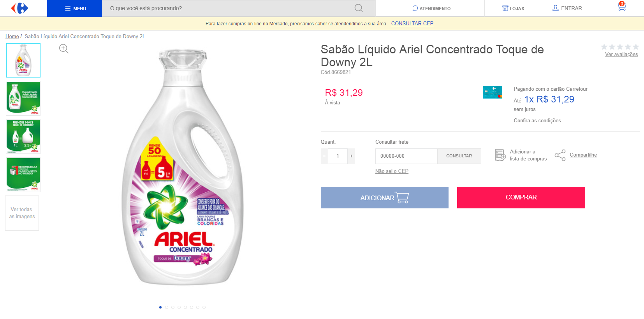Viewport: 644px width, 319px height.
Task: Open the Atendimento menu item
Action: 431,8
